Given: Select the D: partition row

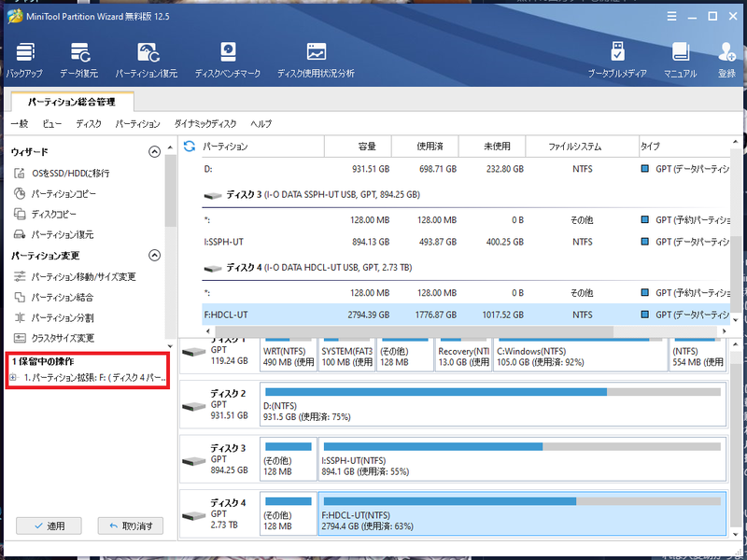Looking at the screenshot, I should [x=466, y=169].
